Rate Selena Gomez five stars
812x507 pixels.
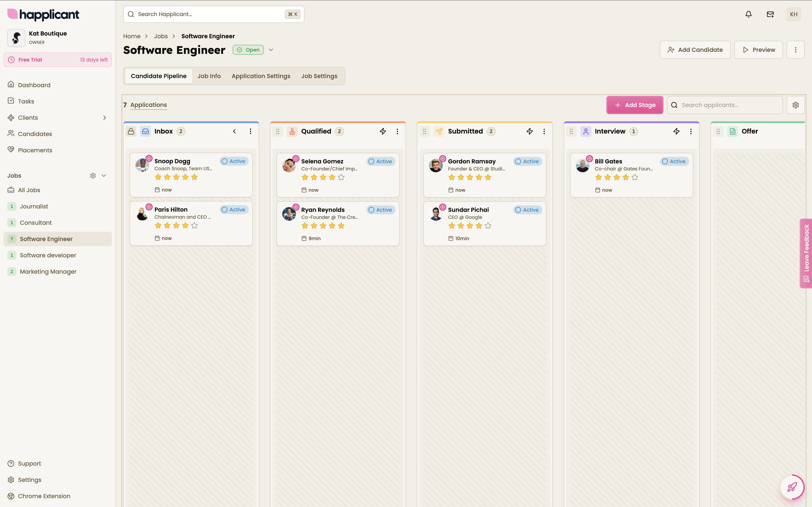[341, 177]
